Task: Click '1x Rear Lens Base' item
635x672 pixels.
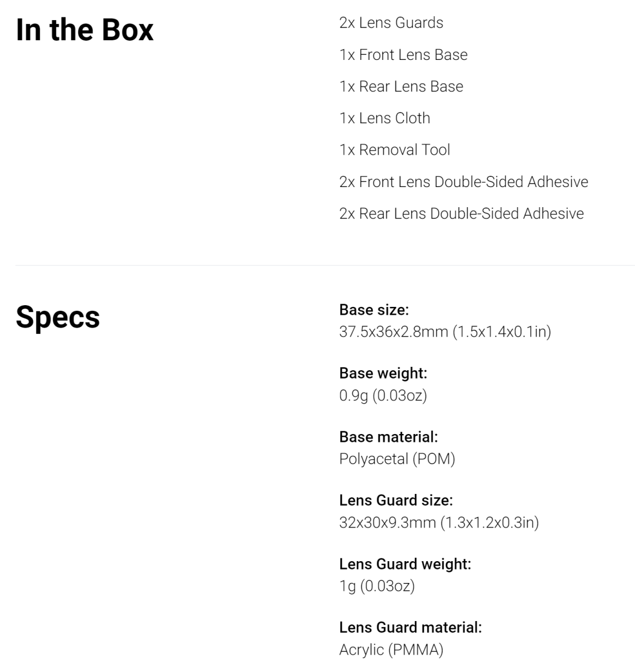Action: pyautogui.click(x=401, y=86)
